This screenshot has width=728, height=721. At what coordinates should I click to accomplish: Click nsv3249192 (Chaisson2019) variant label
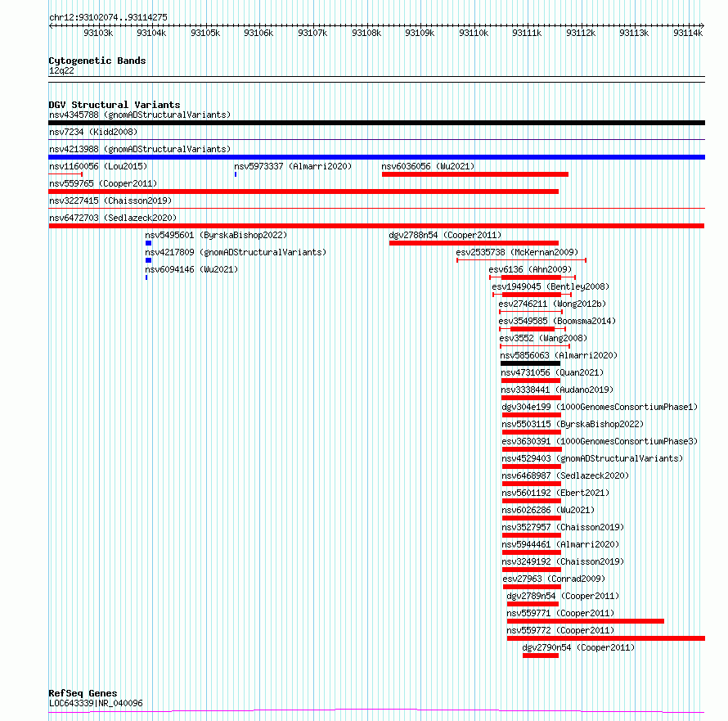564,561
